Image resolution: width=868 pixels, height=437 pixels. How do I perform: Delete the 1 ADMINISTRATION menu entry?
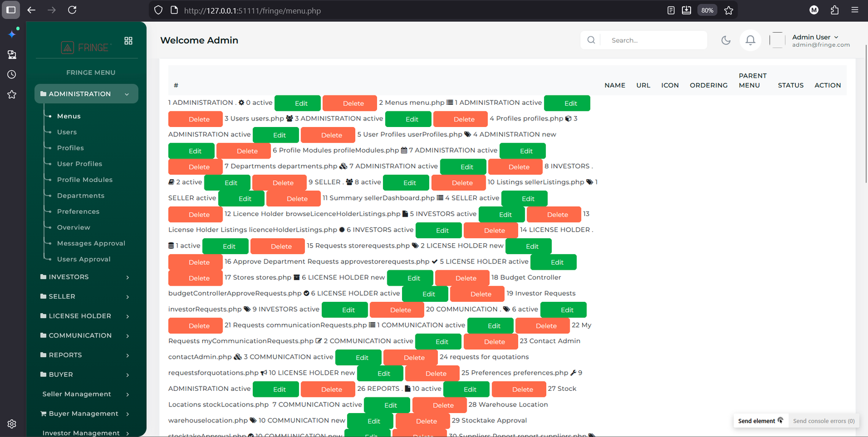[x=353, y=103]
